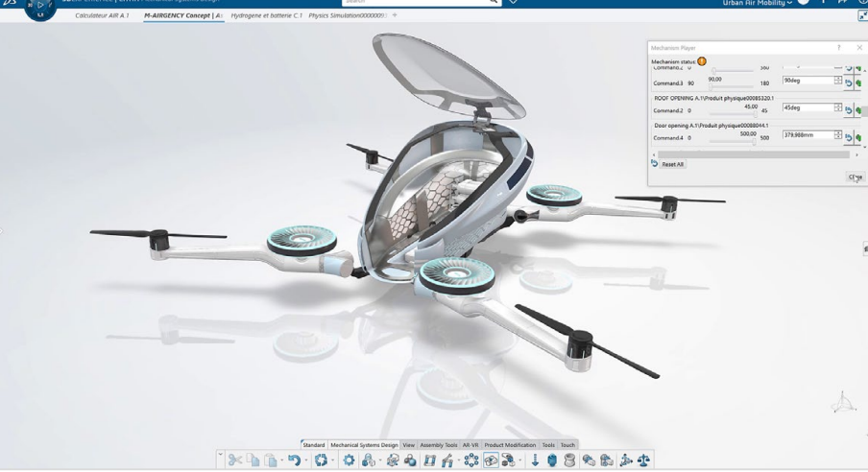
Task: Switch to the Assembly Tools tab
Action: (x=439, y=445)
